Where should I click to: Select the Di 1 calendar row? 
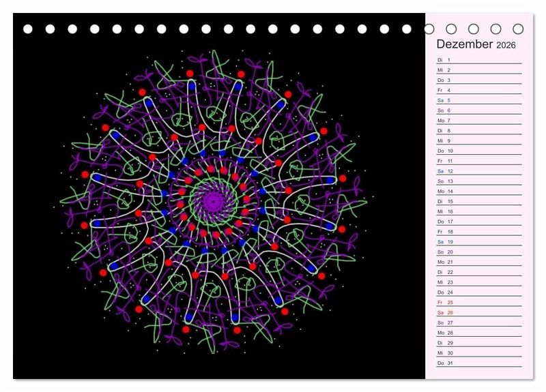(479, 60)
